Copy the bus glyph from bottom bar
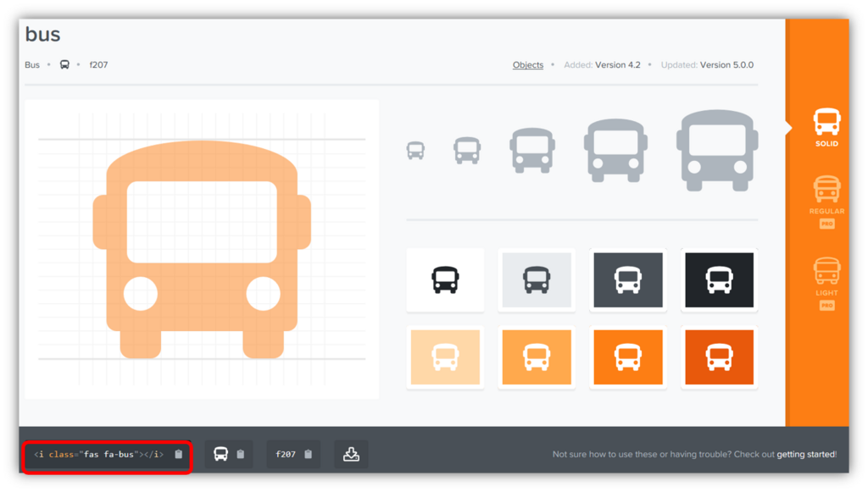The image size is (868, 492). [x=229, y=455]
